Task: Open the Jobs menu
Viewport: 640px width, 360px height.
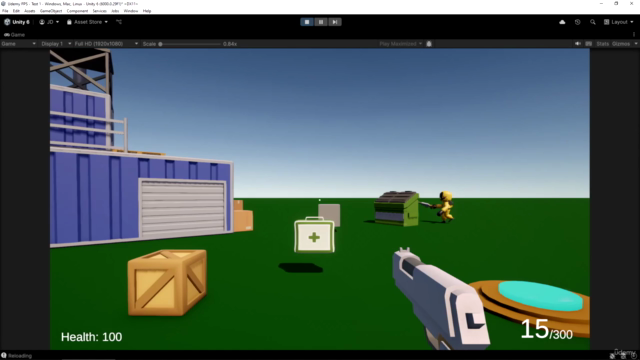Action: pos(115,11)
